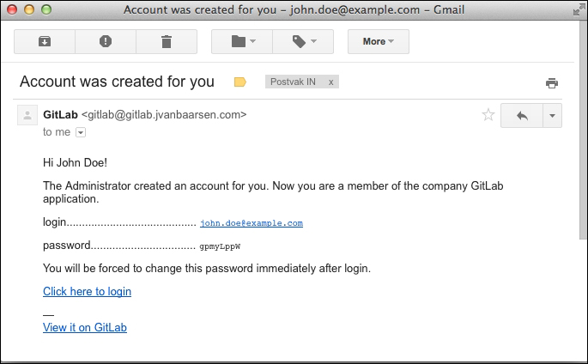
Task: Print the email using printer icon
Action: point(552,83)
